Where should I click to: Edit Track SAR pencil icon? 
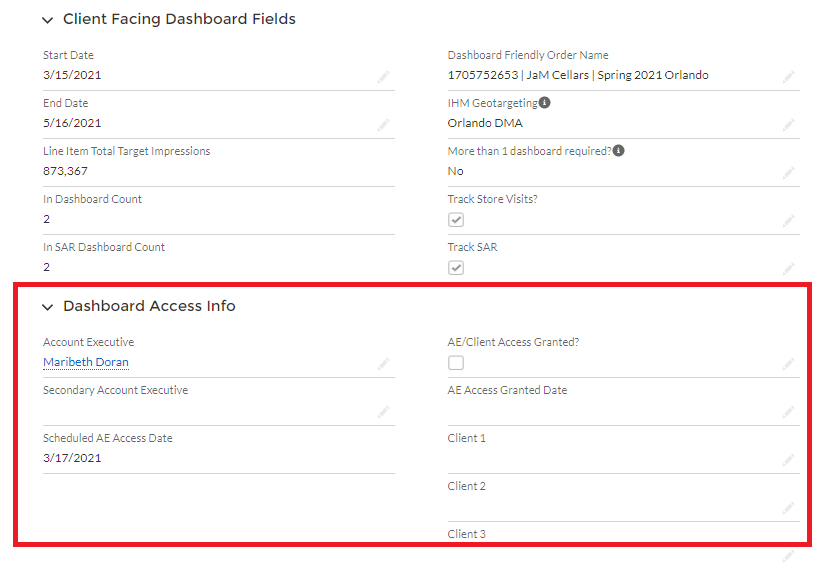(x=788, y=269)
